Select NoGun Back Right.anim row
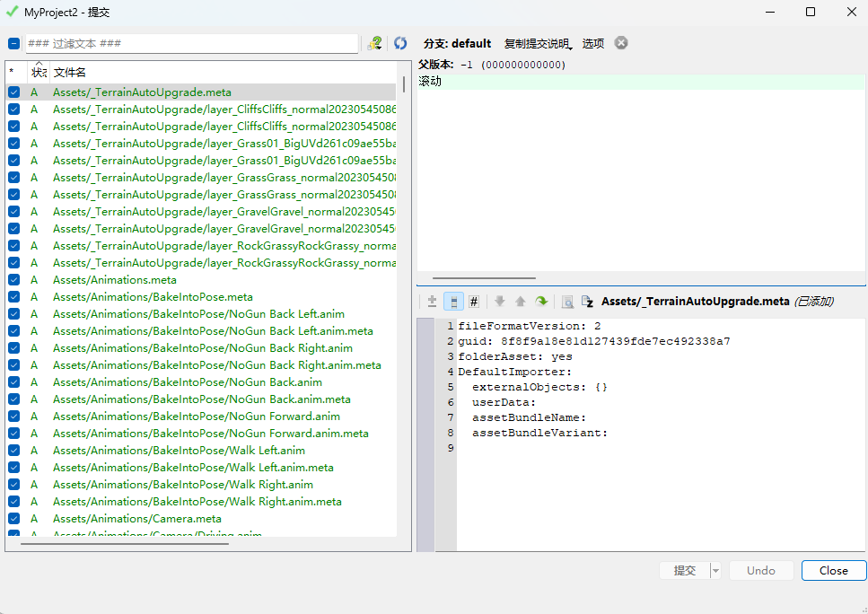Screen dimensions: 868x614 pos(201,348)
